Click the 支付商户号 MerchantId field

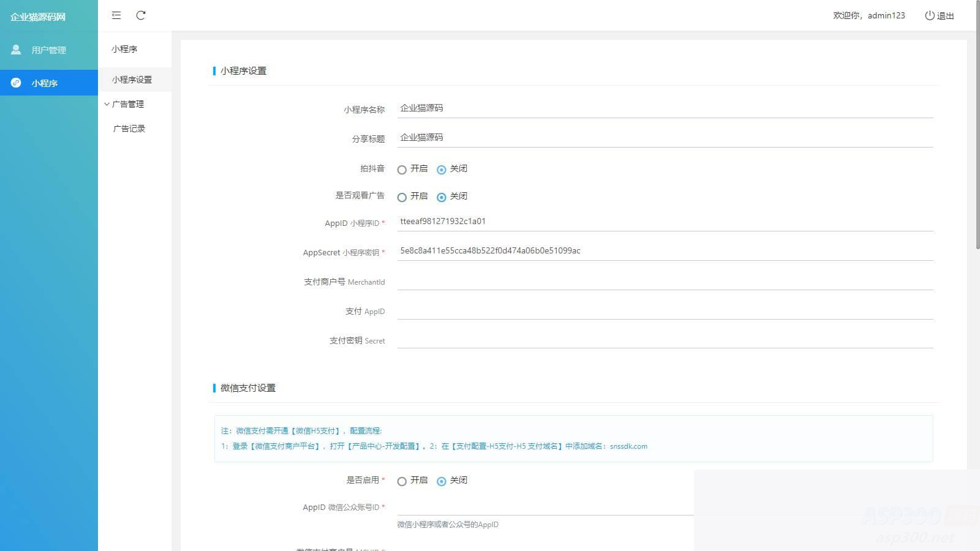click(612, 282)
